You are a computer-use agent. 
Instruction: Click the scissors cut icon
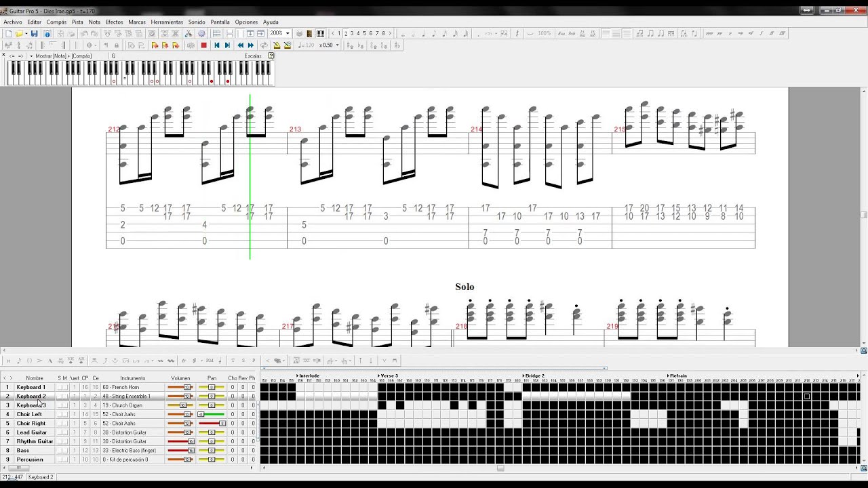(189, 33)
